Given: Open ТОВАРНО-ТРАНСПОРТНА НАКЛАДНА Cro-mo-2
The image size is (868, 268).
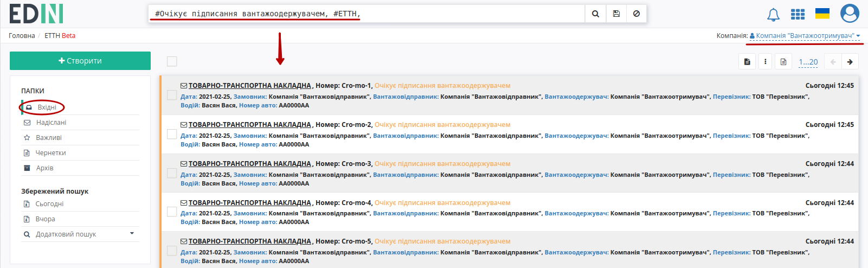Looking at the screenshot, I should 250,125.
